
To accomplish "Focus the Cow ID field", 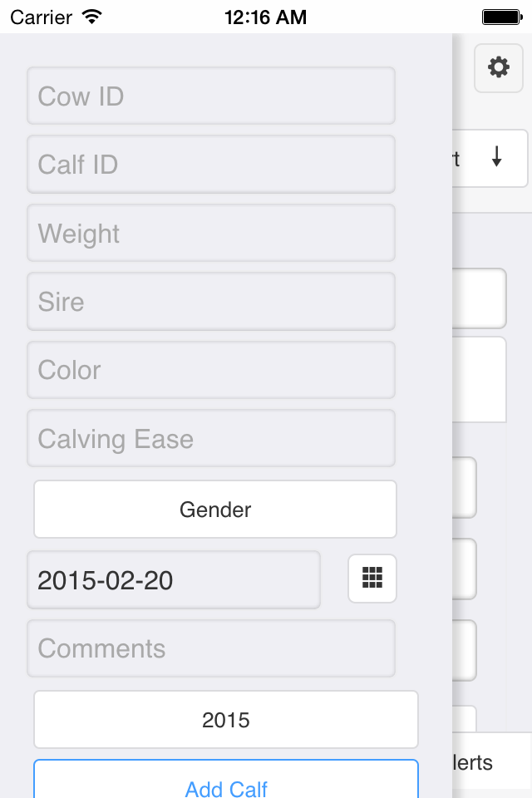I will click(x=211, y=96).
